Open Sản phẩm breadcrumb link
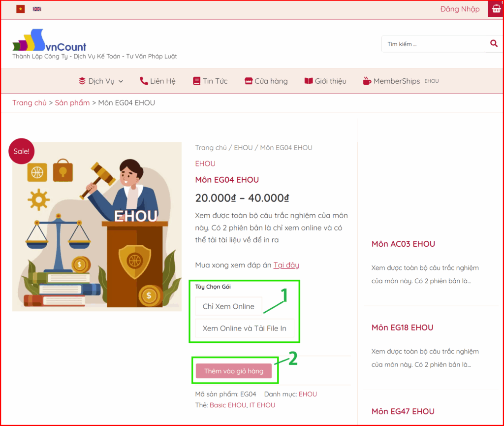The height and width of the screenshot is (426, 504). tap(72, 103)
